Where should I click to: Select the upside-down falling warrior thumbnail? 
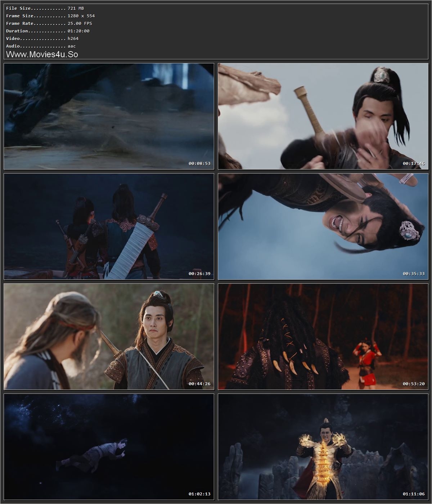coord(322,227)
